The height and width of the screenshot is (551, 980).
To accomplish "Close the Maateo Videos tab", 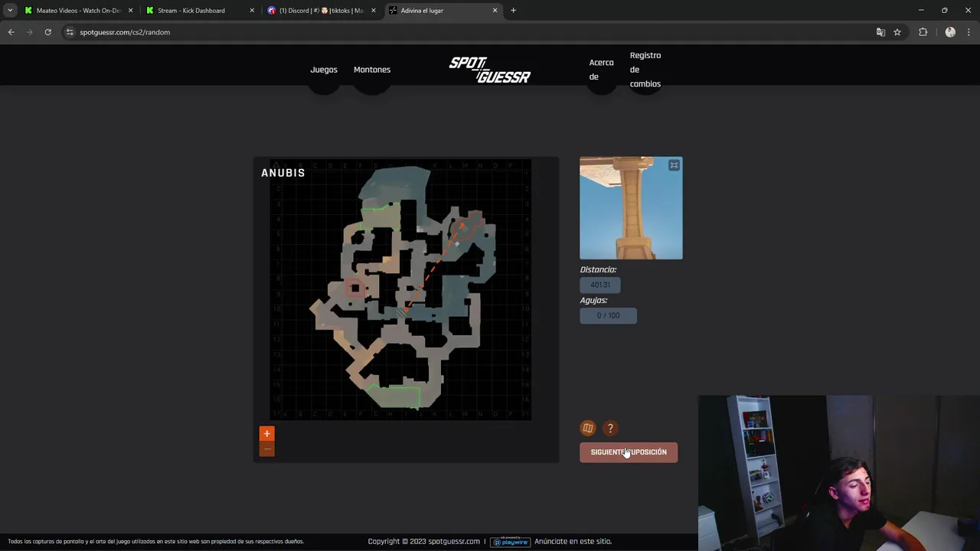I will (x=131, y=11).
